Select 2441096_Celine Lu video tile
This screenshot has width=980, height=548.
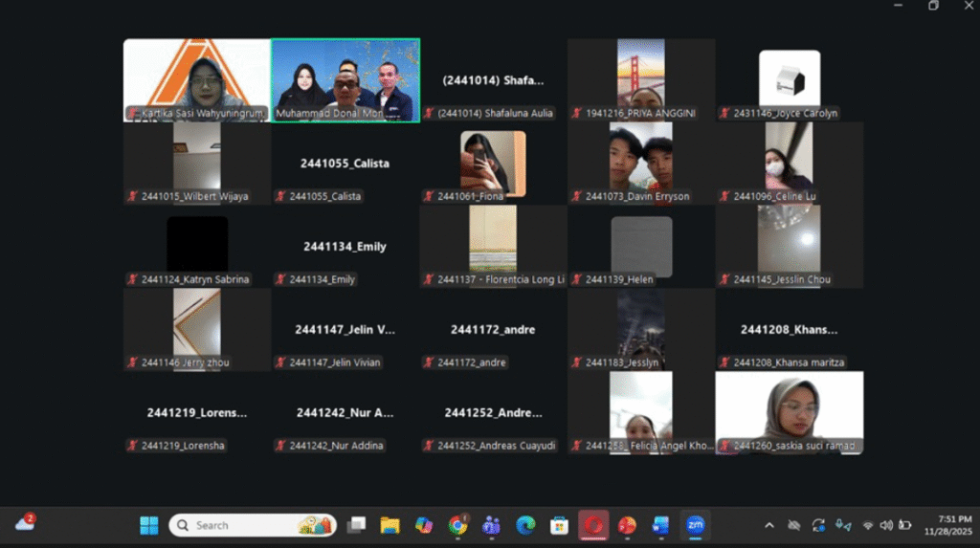[790, 164]
